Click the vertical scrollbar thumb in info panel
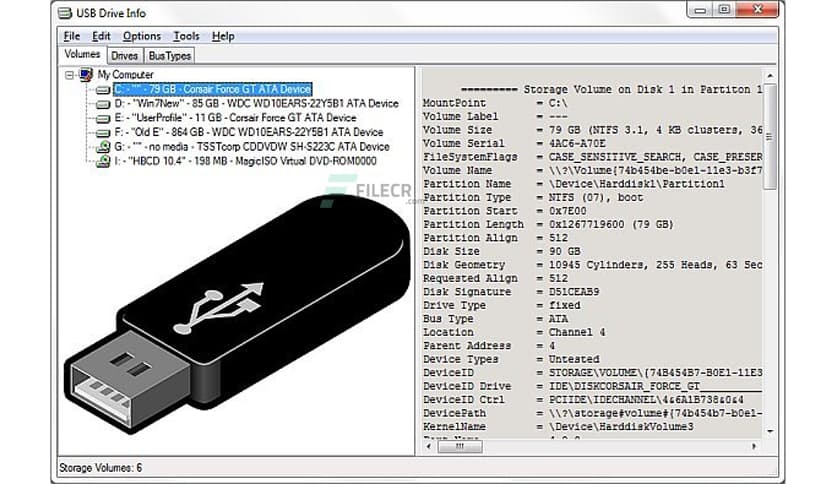 [769, 136]
